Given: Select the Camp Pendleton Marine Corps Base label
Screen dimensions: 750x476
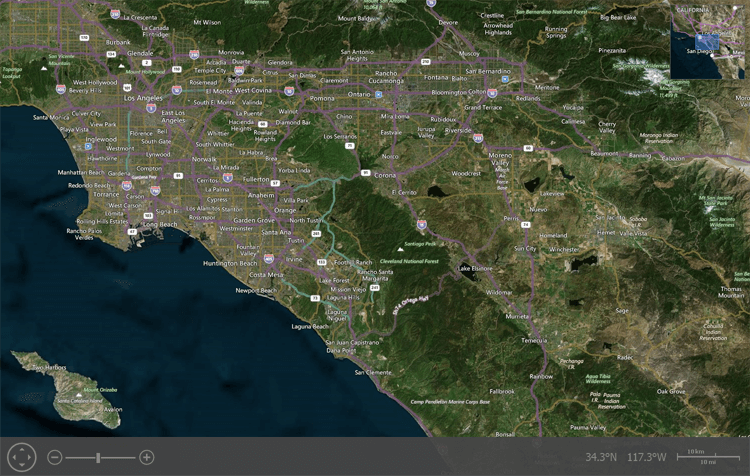Looking at the screenshot, I should [x=450, y=402].
